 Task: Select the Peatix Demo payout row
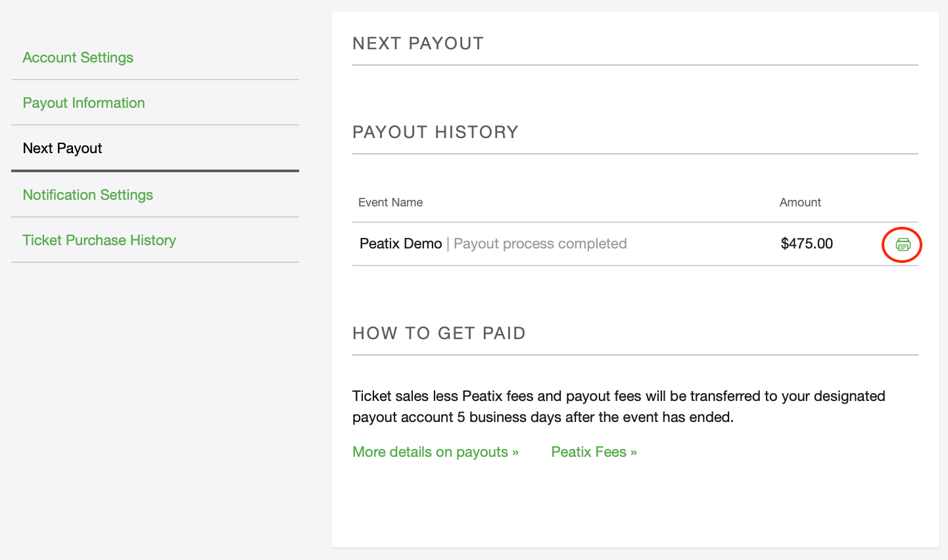tap(592, 243)
